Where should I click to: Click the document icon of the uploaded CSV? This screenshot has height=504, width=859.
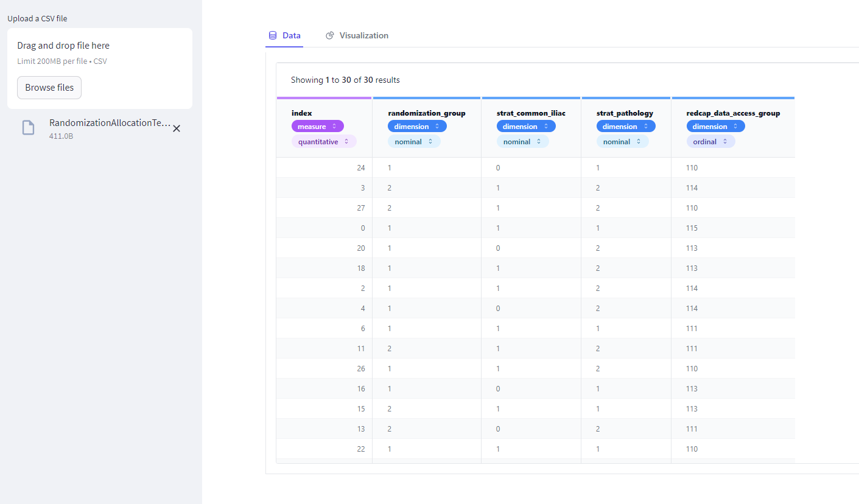[28, 127]
